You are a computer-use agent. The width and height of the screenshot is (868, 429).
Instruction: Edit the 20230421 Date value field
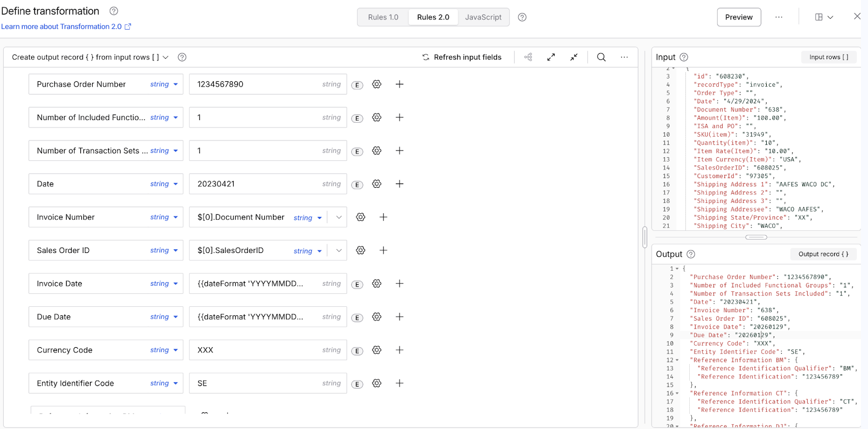click(x=268, y=184)
